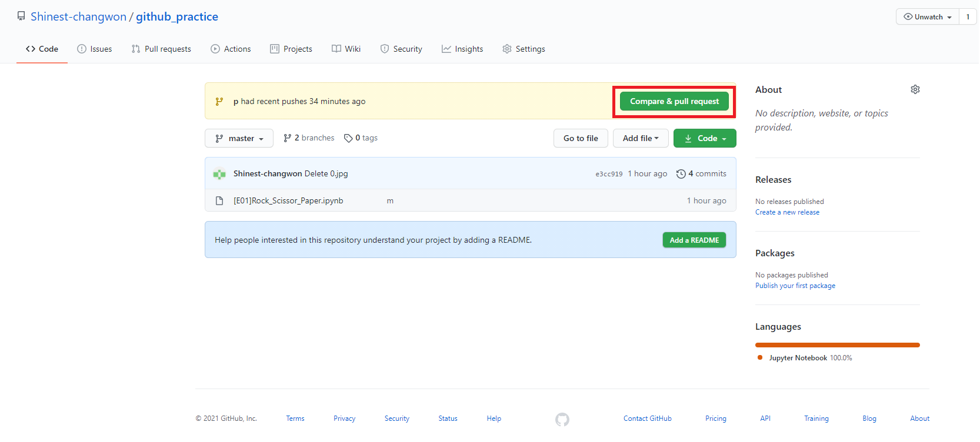
Task: Open the Packages heading link
Action: 775,253
